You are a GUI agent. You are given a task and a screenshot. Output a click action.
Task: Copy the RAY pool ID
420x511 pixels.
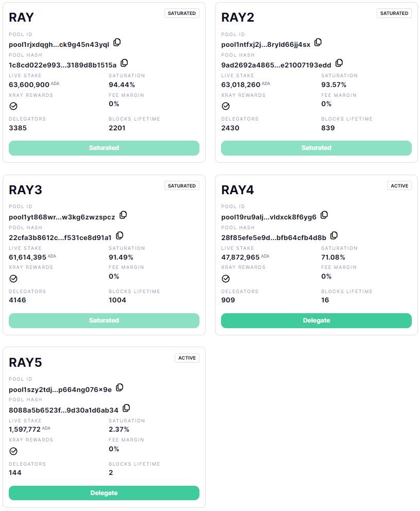click(117, 42)
